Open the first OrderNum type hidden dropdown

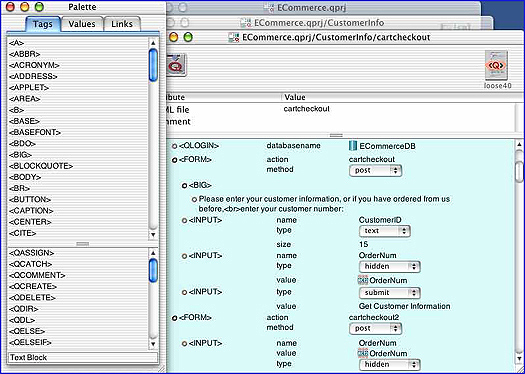389,267
